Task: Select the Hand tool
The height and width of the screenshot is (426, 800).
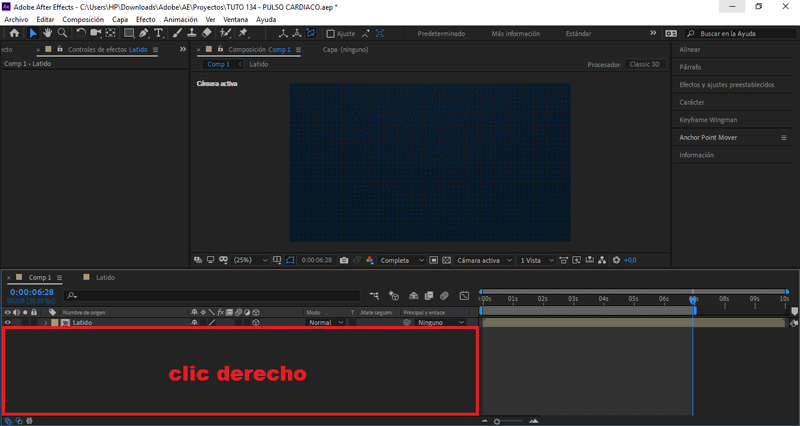Action: tap(47, 33)
